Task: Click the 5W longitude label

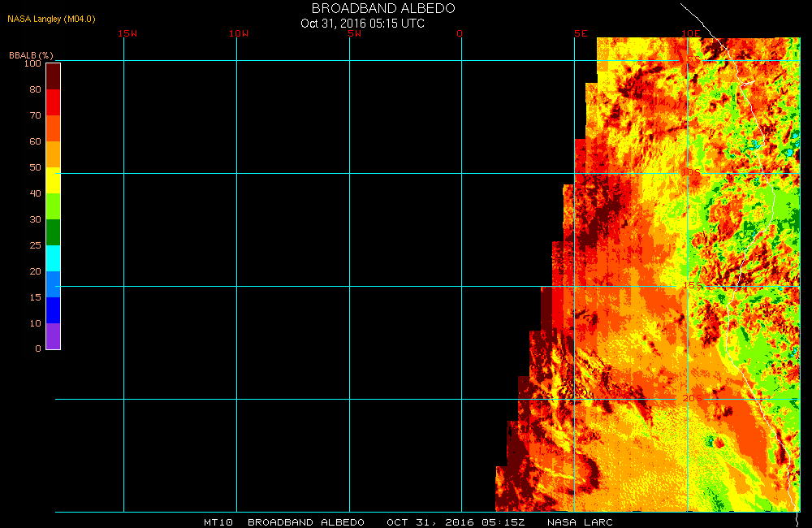Action: [353, 33]
